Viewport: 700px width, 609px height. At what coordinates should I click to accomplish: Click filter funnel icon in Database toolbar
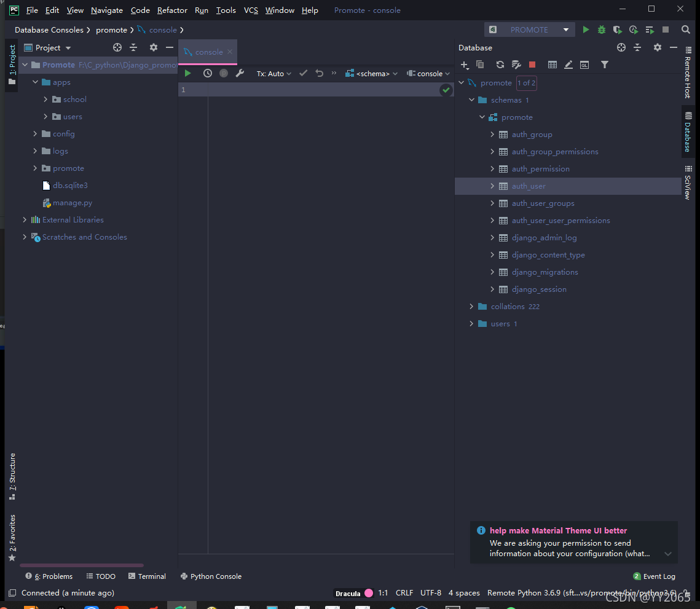point(605,65)
